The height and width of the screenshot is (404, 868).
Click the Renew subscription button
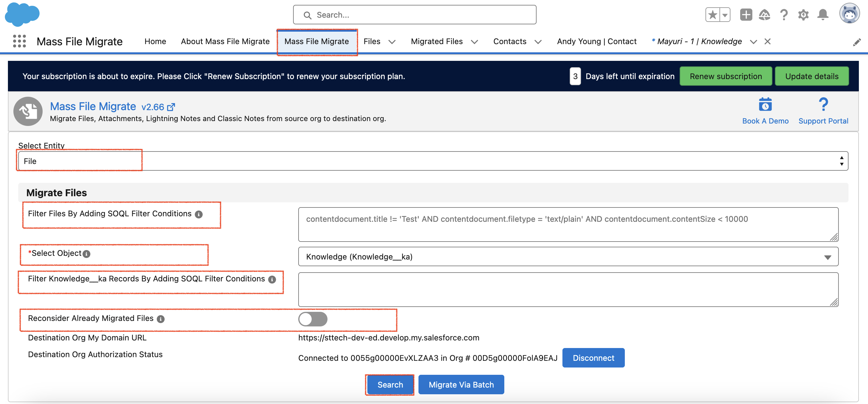pyautogui.click(x=726, y=76)
